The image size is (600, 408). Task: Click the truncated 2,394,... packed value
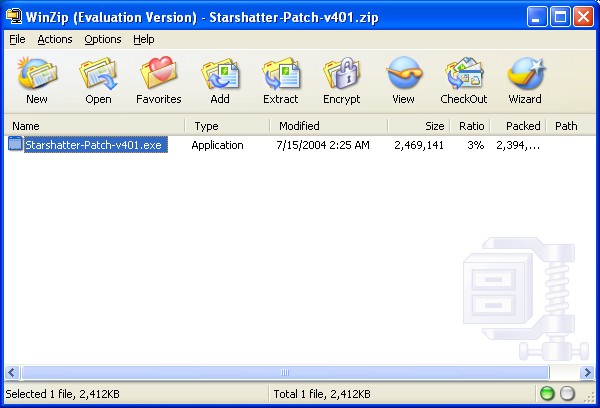pos(518,145)
